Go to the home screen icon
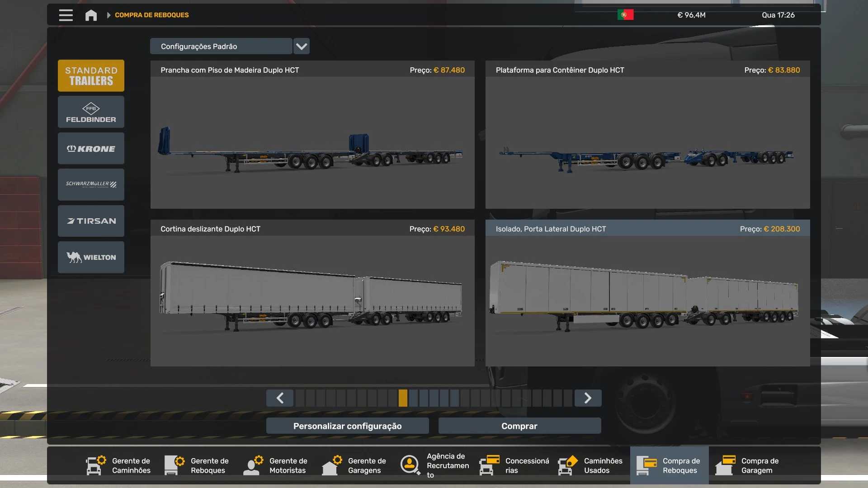 [x=91, y=15]
